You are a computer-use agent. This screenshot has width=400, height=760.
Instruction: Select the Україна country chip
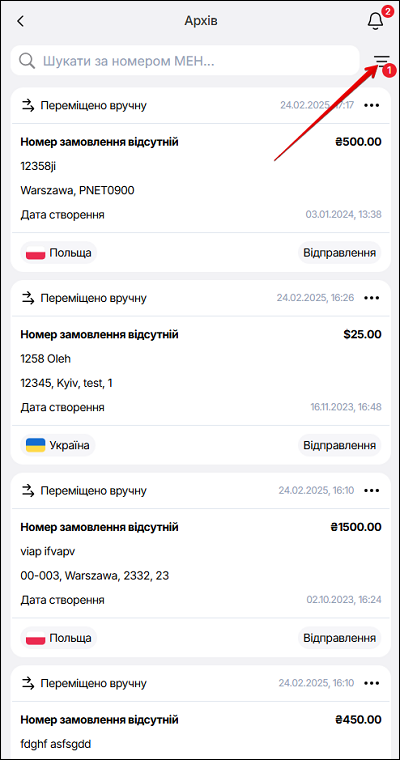pos(58,445)
